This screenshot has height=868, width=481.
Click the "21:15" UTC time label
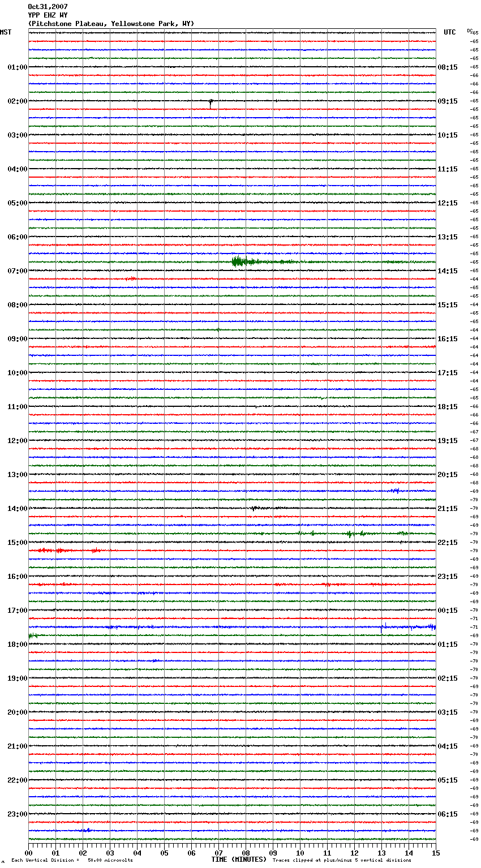[448, 509]
